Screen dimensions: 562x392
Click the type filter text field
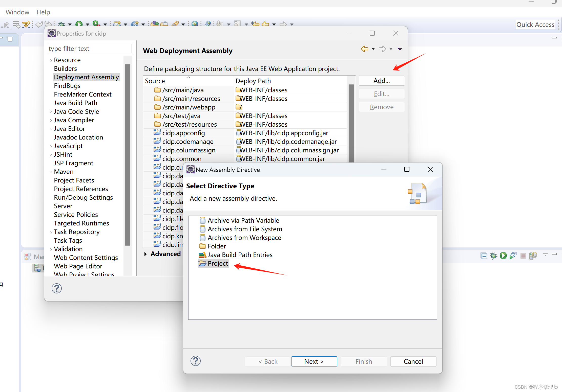[x=90, y=49]
